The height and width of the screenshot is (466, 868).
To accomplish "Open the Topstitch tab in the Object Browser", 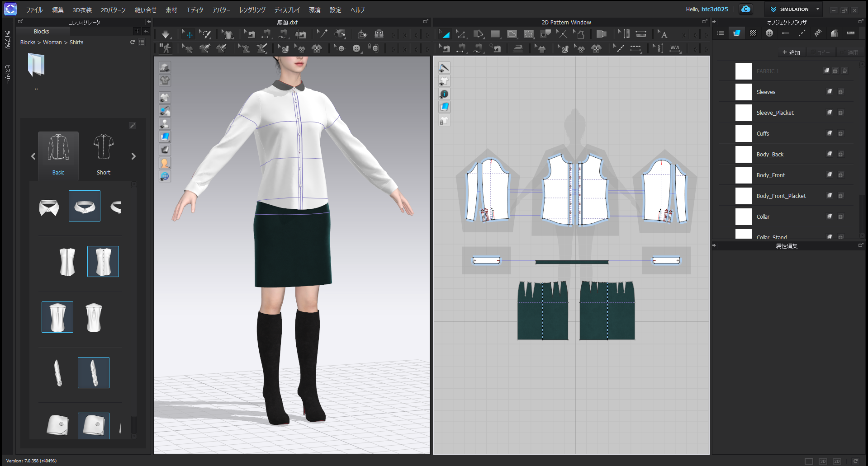I will [802, 33].
